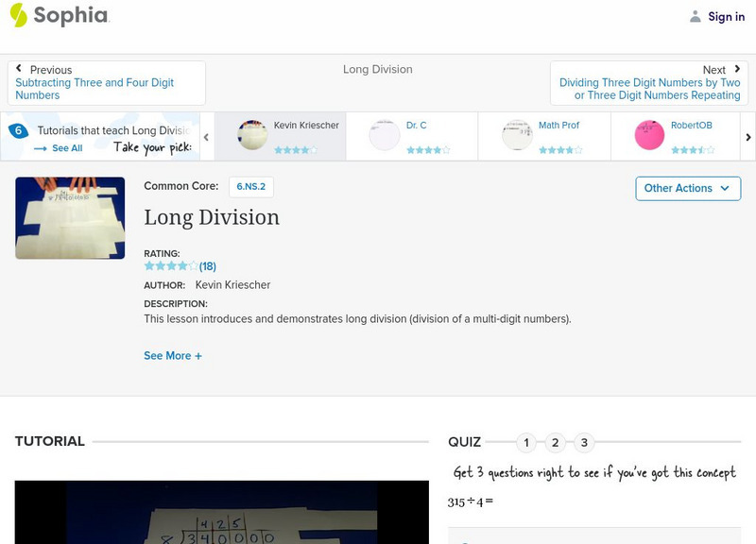The image size is (756, 544).
Task: Click the Sophia logo
Action: pos(57,16)
